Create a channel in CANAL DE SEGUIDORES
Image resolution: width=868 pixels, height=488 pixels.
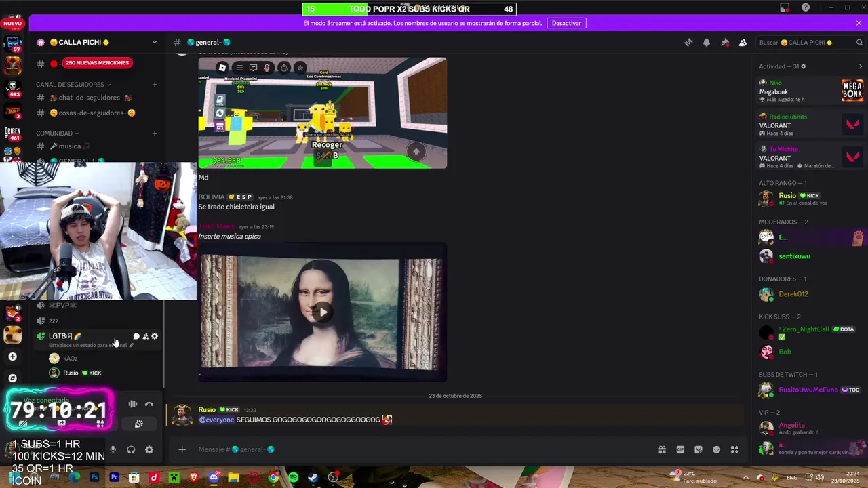coord(155,85)
